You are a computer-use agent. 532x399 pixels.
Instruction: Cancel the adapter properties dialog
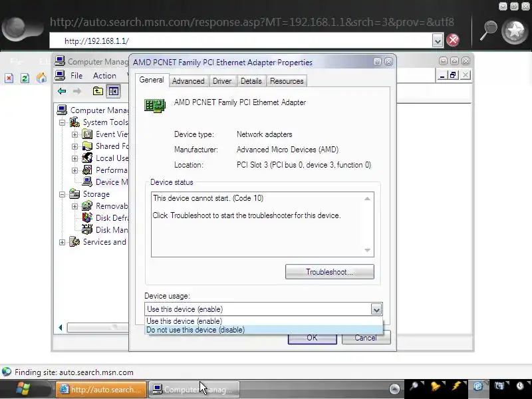pos(366,338)
